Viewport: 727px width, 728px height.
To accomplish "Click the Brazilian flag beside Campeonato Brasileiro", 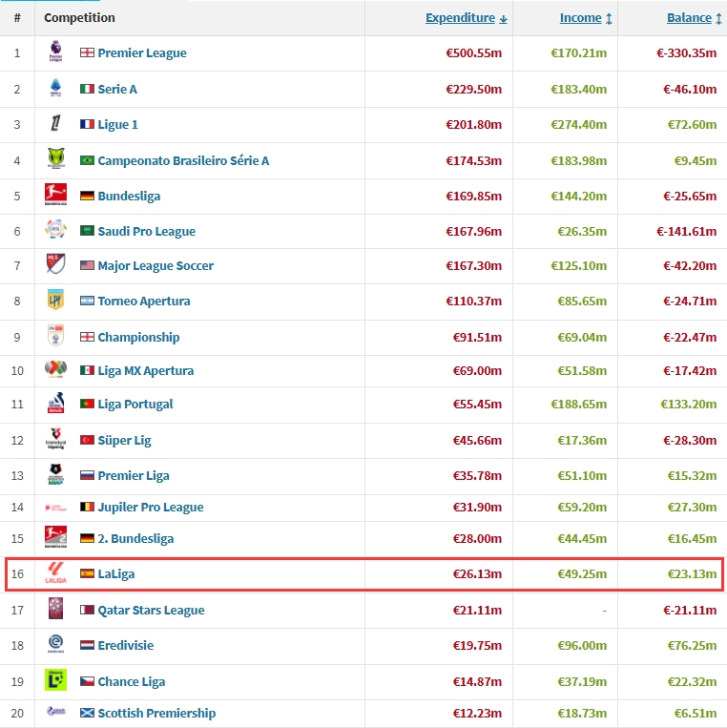I will 87,160.
